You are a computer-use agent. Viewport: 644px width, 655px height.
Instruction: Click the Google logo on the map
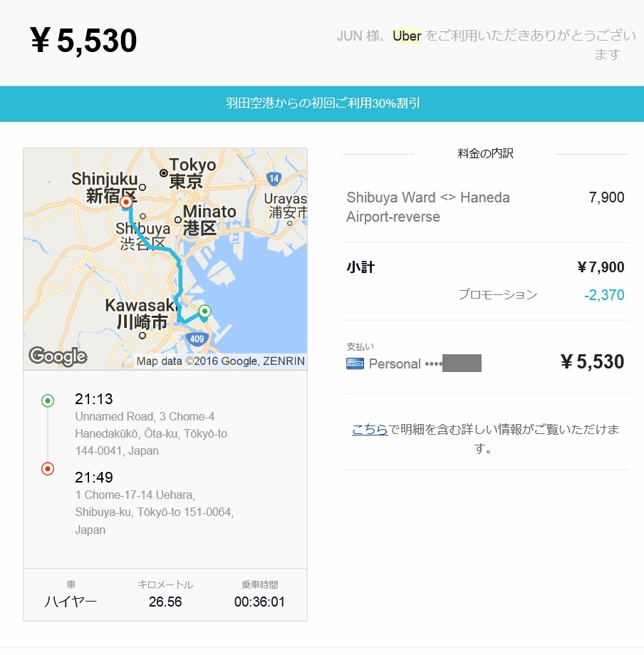58,356
